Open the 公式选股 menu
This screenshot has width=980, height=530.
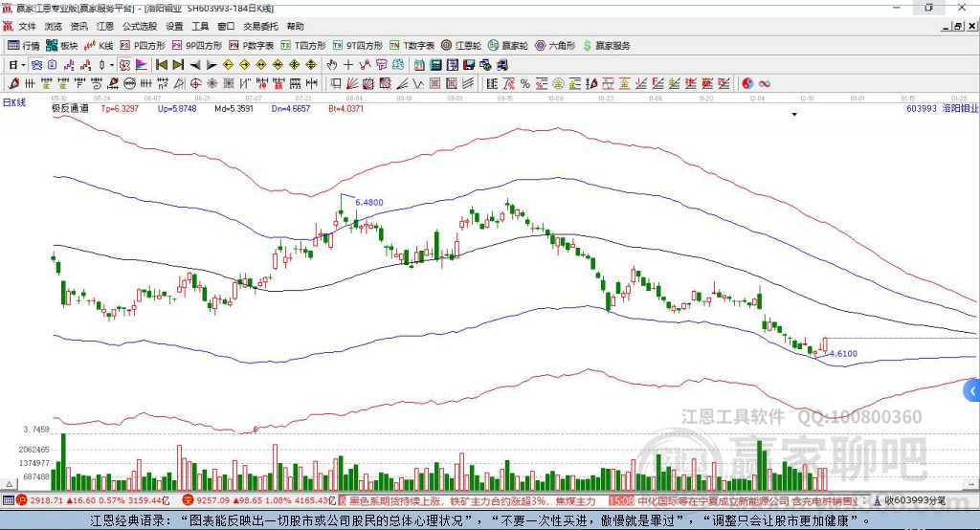pos(140,26)
